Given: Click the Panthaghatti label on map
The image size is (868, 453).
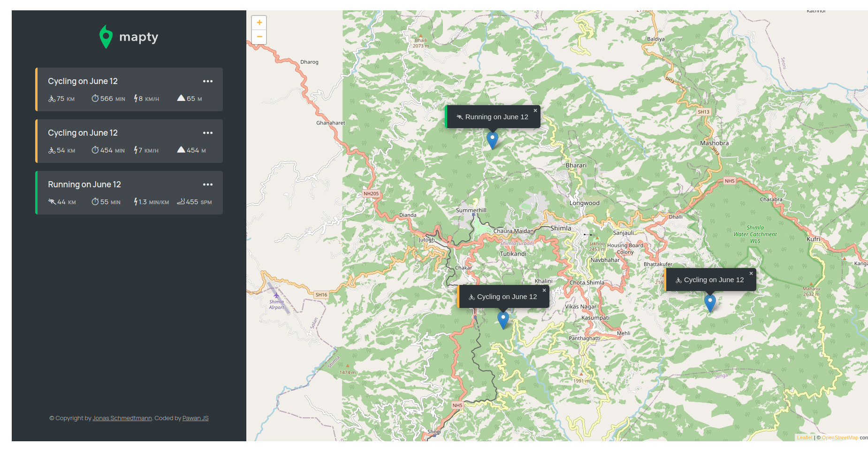Looking at the screenshot, I should point(584,338).
